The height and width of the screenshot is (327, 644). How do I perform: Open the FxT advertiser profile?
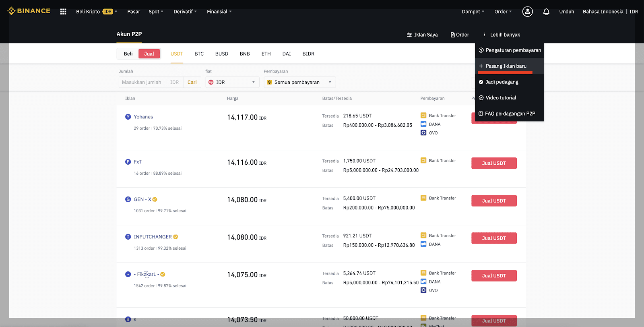coord(138,162)
